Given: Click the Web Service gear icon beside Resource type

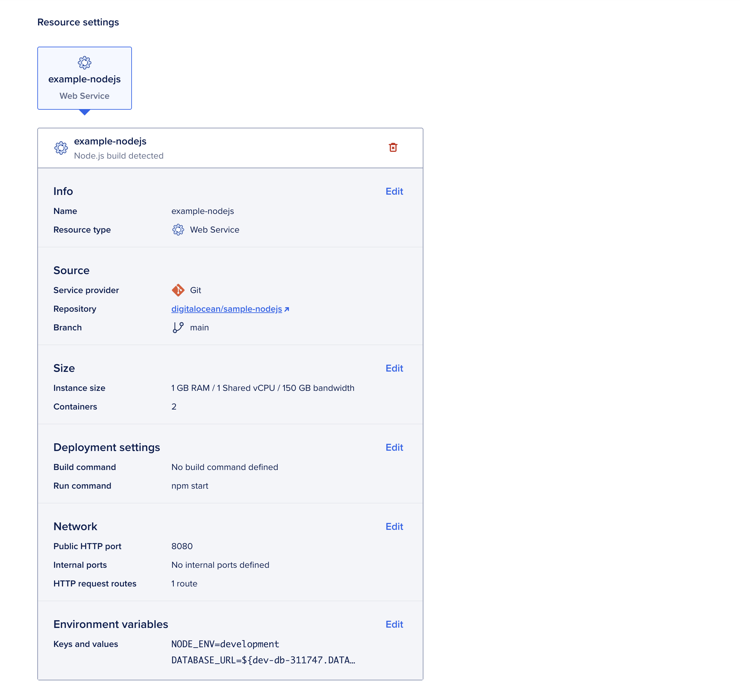Looking at the screenshot, I should coord(179,230).
